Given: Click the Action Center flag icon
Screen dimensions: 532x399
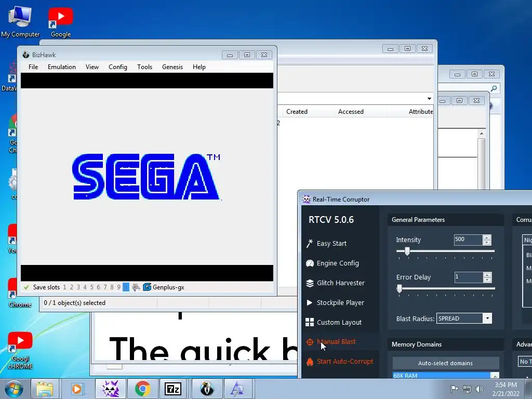Looking at the screenshot, I should [454, 389].
